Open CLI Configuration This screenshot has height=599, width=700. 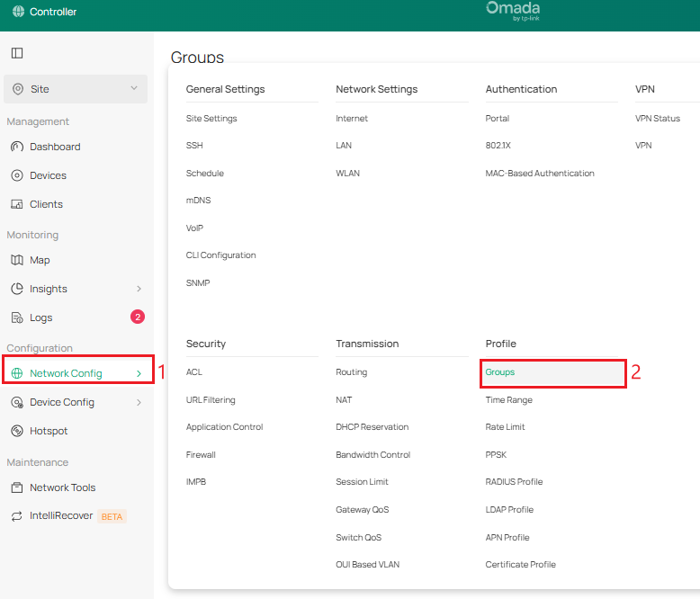pyautogui.click(x=220, y=255)
